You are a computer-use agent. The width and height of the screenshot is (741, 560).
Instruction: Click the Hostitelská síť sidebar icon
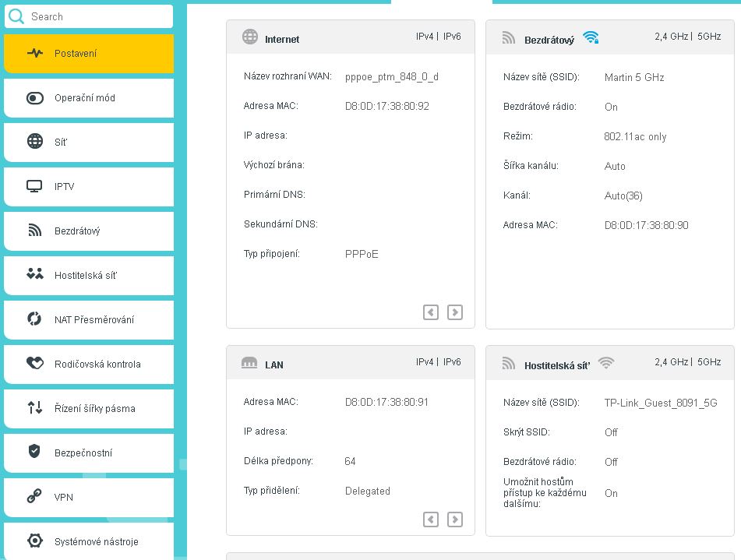34,274
